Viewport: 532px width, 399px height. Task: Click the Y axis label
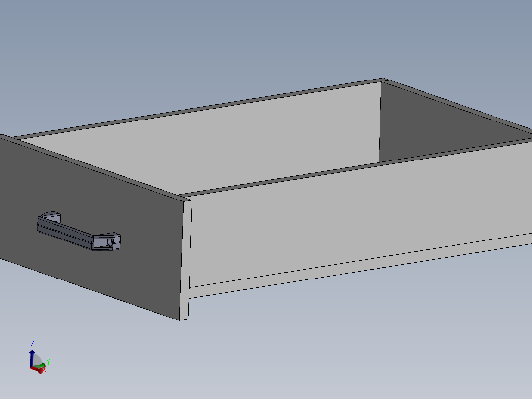pos(48,361)
